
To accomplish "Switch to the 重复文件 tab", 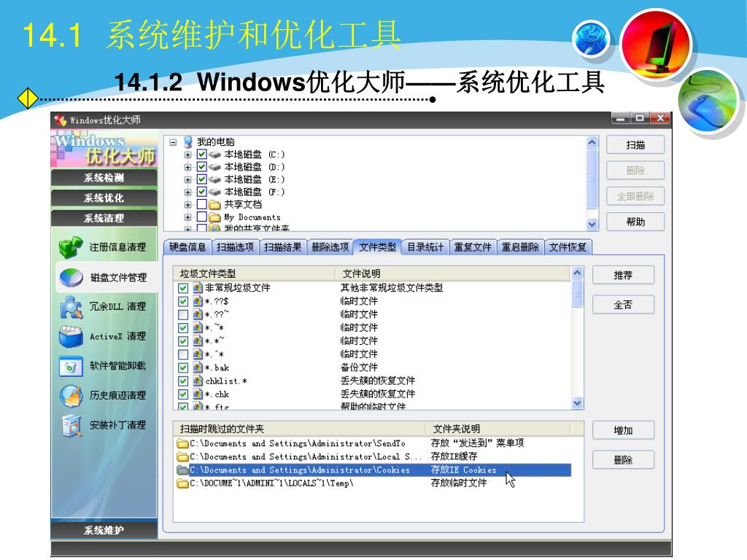I will [473, 246].
